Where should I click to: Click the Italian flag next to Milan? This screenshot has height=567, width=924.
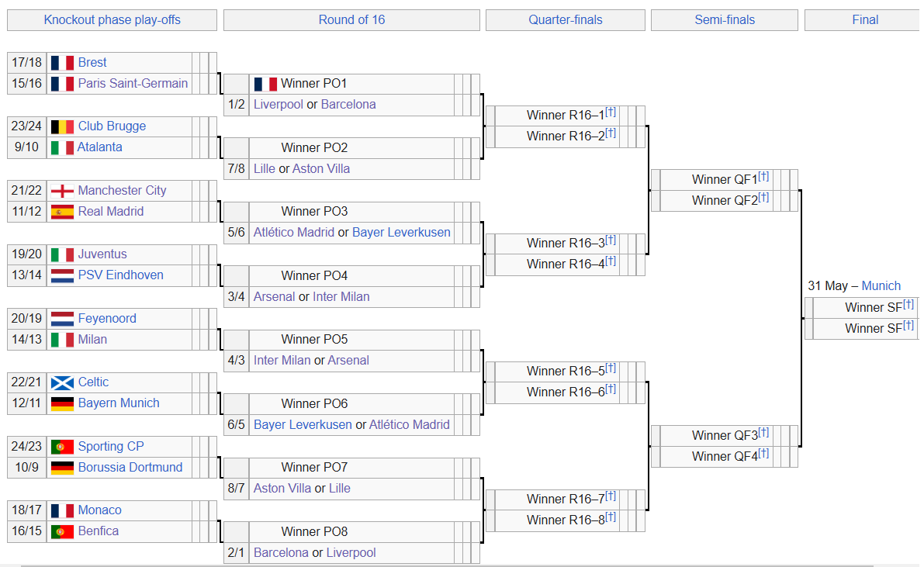point(62,340)
